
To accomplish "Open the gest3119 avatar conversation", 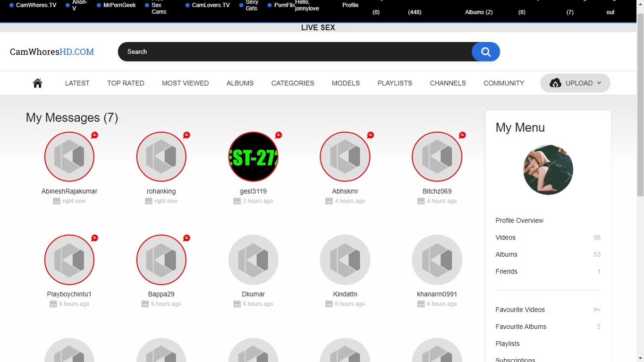I will pos(253,157).
